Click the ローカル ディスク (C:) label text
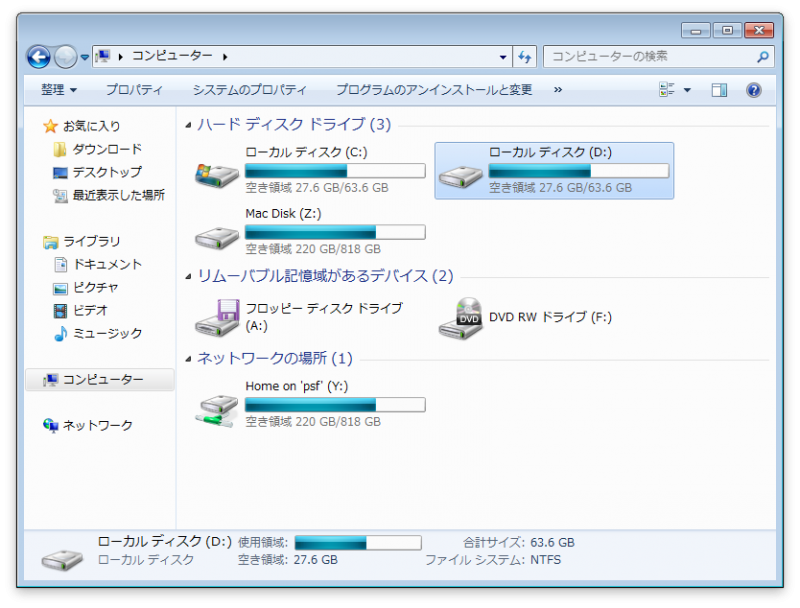Image resolution: width=800 pixels, height=608 pixels. click(x=306, y=152)
